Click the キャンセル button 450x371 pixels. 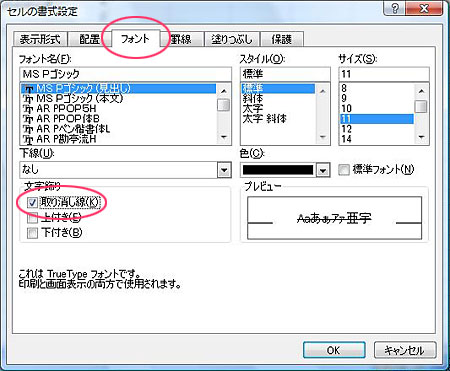pyautogui.click(x=404, y=350)
